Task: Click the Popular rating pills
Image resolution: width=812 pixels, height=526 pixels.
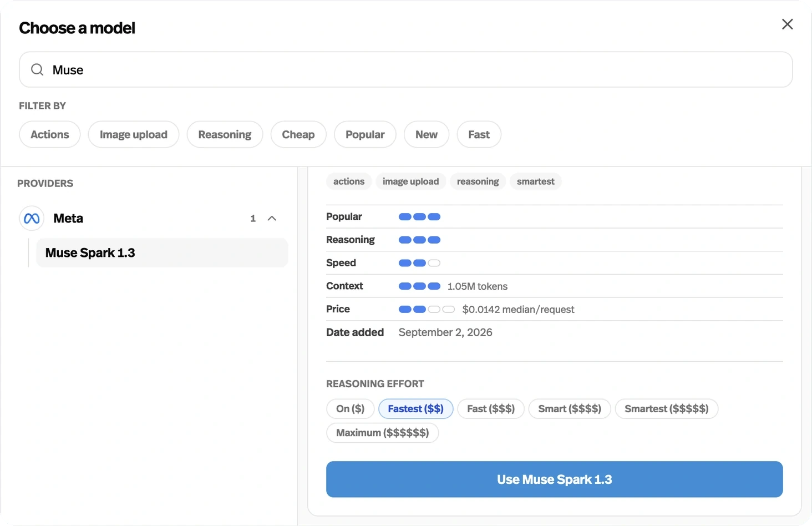Action: pyautogui.click(x=420, y=217)
